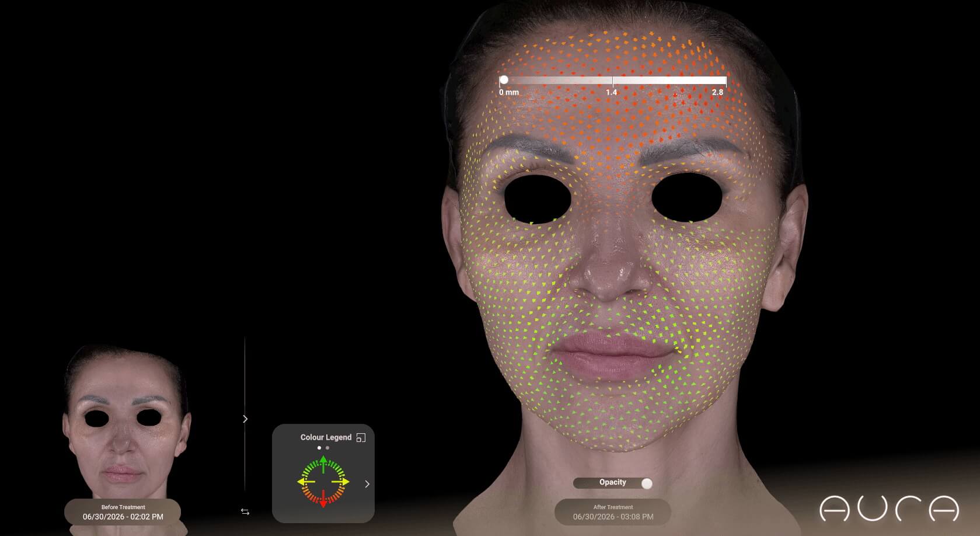Image resolution: width=980 pixels, height=536 pixels.
Task: Toggle the Opacity slider knob
Action: point(646,483)
